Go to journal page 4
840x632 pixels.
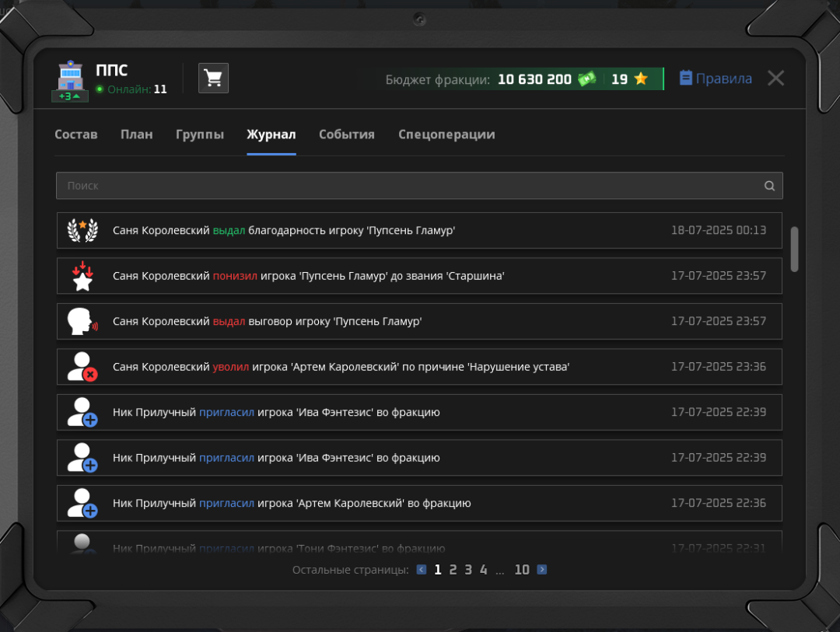[x=483, y=569]
